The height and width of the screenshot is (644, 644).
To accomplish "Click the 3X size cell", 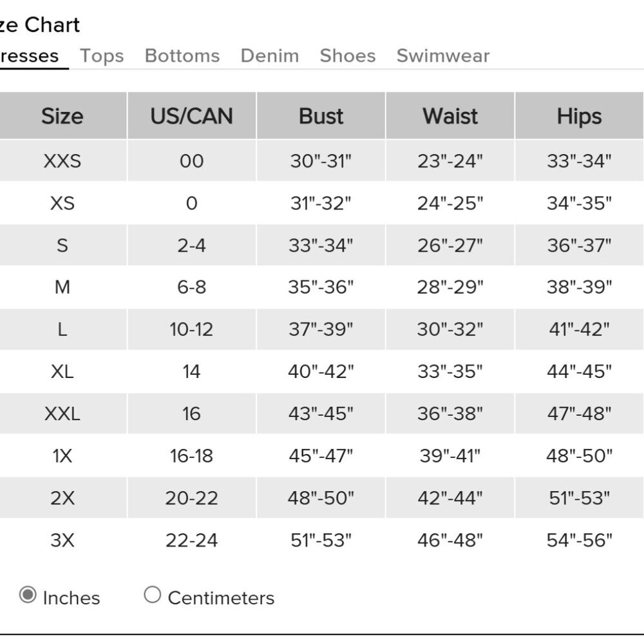I will click(62, 540).
